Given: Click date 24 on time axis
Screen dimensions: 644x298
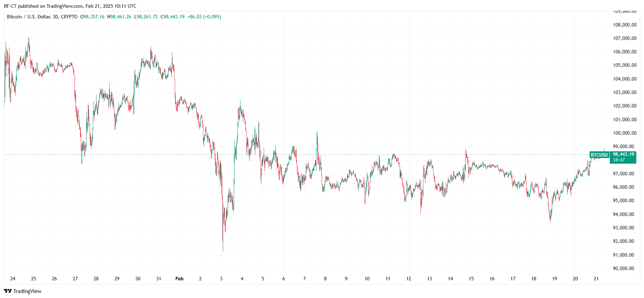Looking at the screenshot, I should (x=13, y=279).
